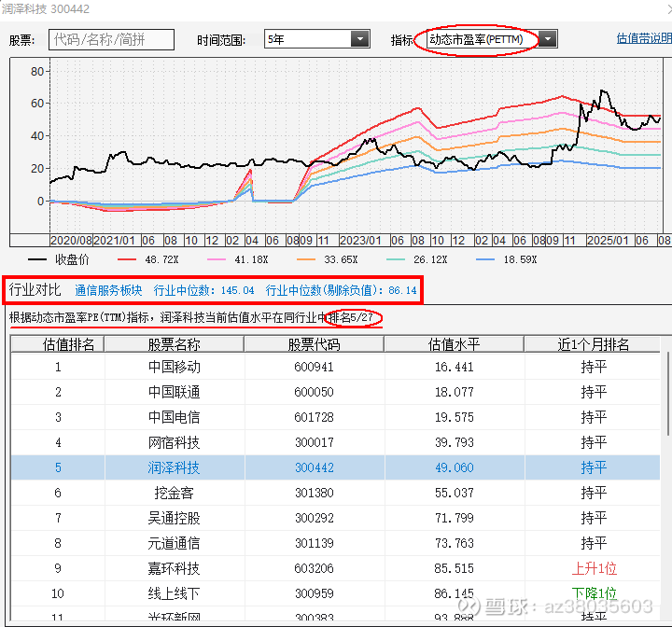Click the 估值水平 column header

(454, 344)
